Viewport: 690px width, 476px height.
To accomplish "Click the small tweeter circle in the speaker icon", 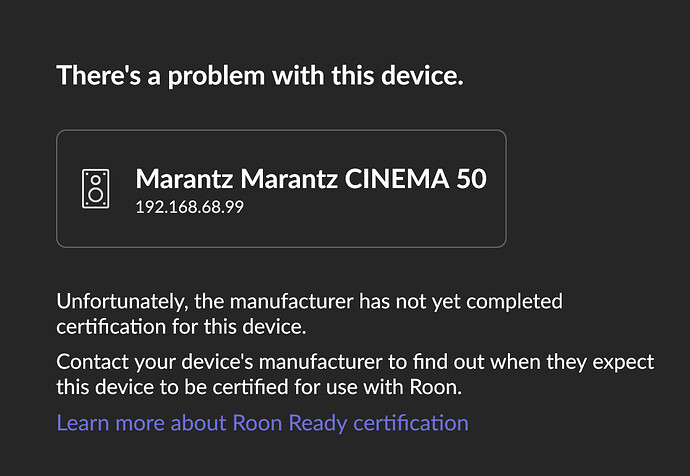I will pos(95,179).
